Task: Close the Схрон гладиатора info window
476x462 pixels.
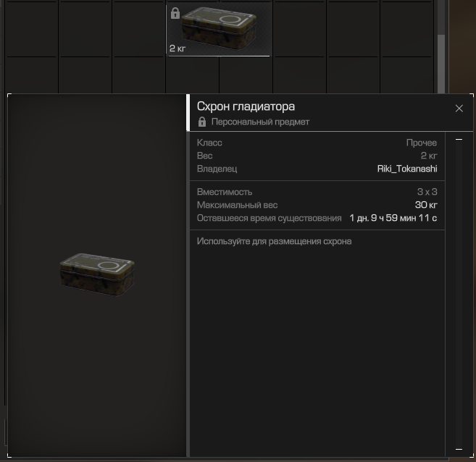Action: (459, 109)
